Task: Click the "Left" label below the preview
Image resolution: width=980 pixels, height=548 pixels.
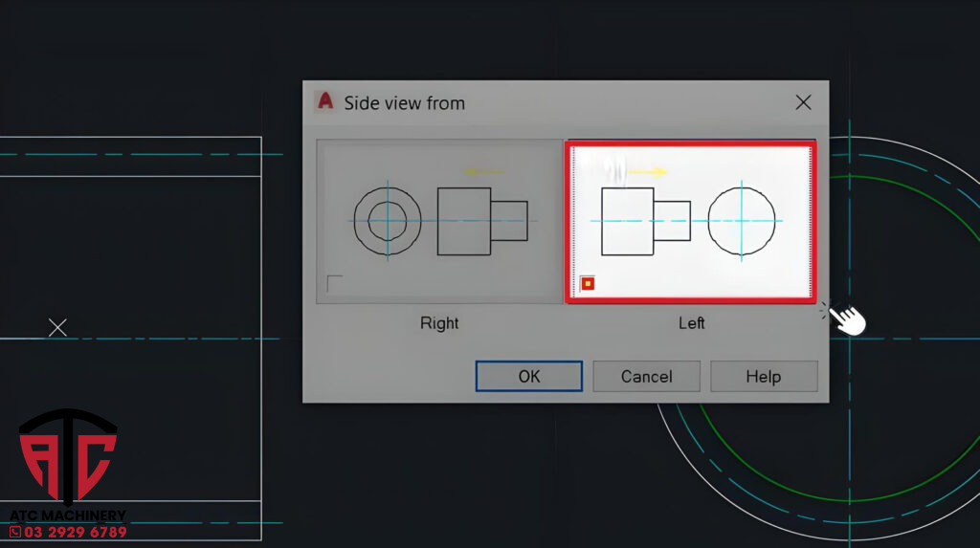Action: pyautogui.click(x=691, y=323)
